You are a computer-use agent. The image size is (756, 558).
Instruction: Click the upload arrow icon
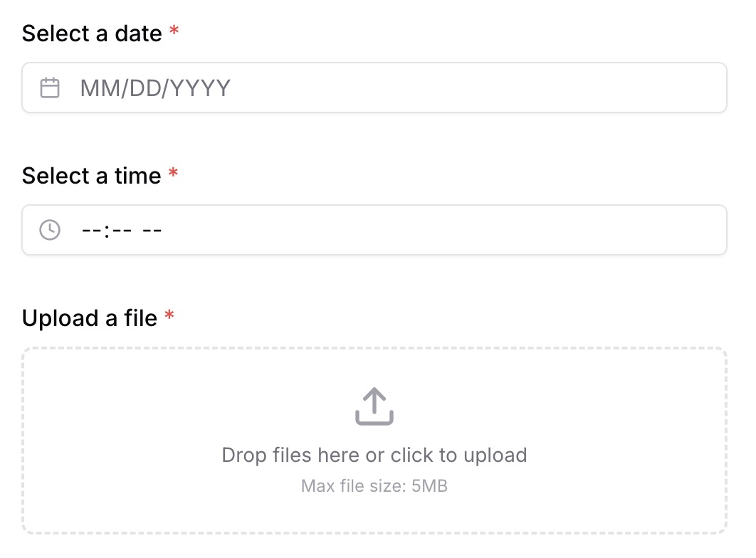click(x=374, y=406)
